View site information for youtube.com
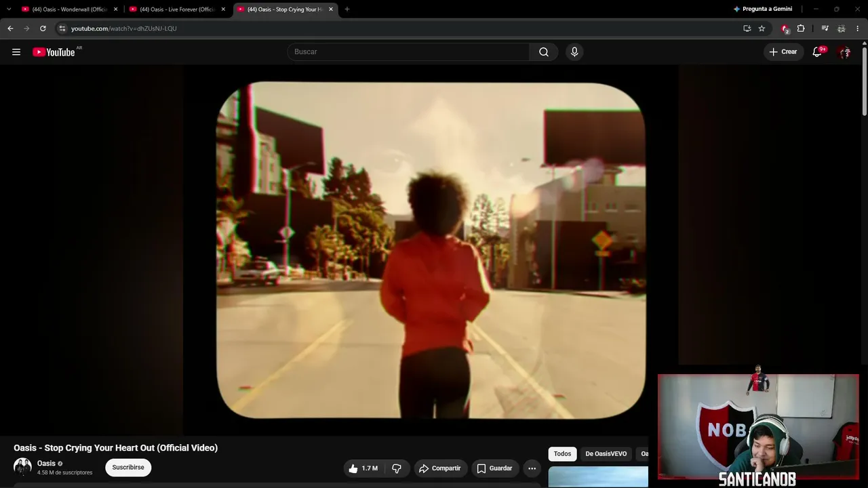The image size is (868, 488). coord(62,28)
